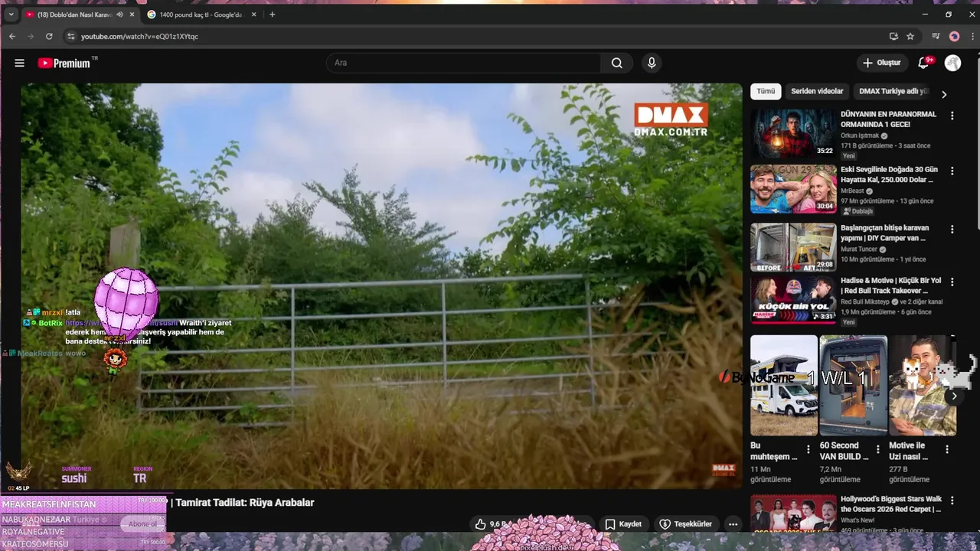Open options for Motive ile Uzi short
Viewport: 980px width, 551px height.
(947, 450)
